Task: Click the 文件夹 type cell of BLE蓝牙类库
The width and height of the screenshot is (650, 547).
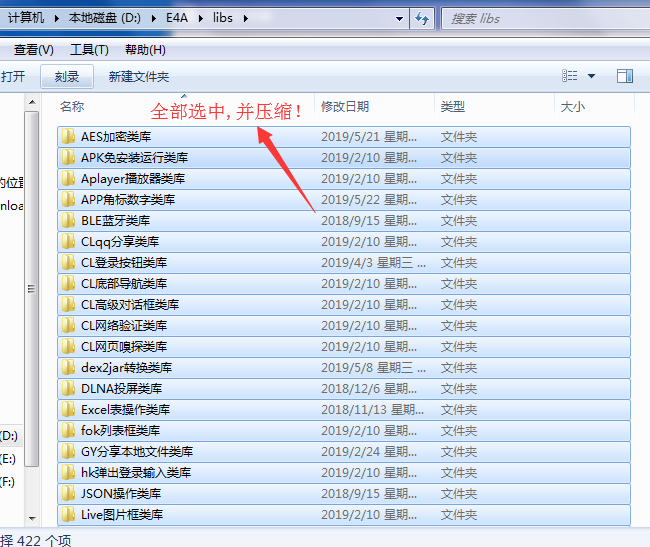Action: (458, 220)
